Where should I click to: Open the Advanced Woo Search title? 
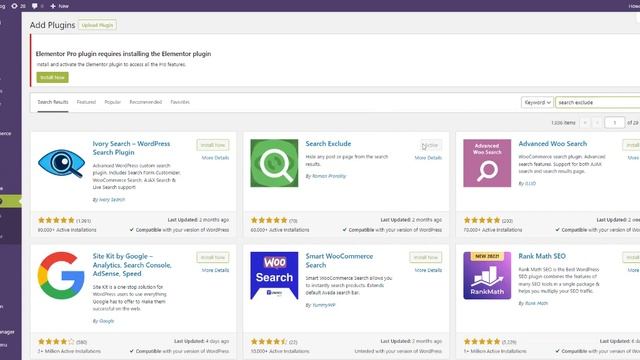pyautogui.click(x=553, y=144)
